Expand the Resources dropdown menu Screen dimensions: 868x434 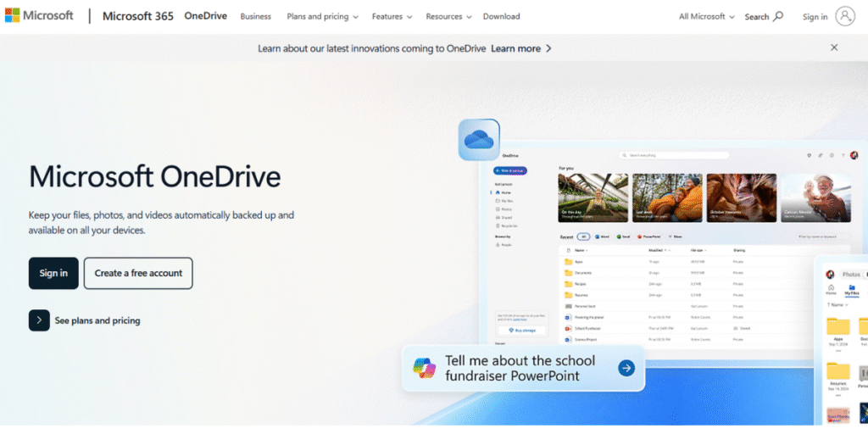pyautogui.click(x=448, y=17)
